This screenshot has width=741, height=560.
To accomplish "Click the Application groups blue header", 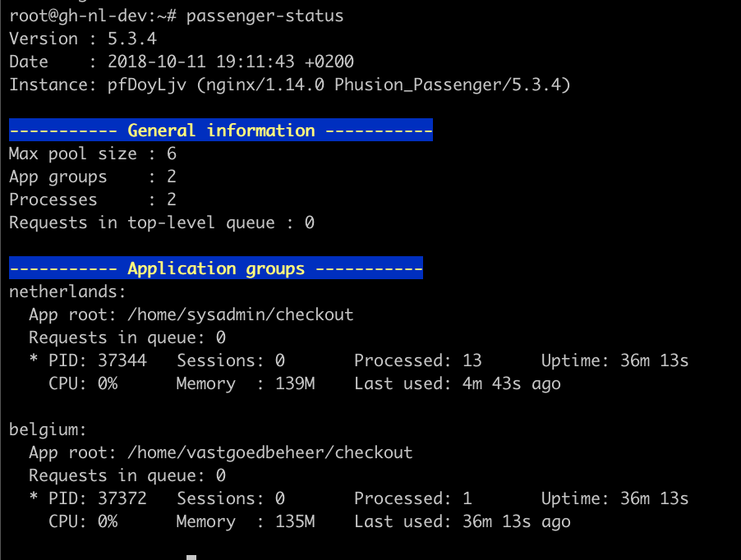I will [216, 268].
